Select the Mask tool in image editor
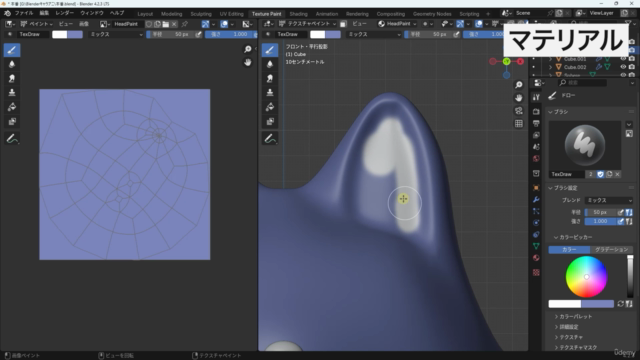 pyautogui.click(x=12, y=122)
